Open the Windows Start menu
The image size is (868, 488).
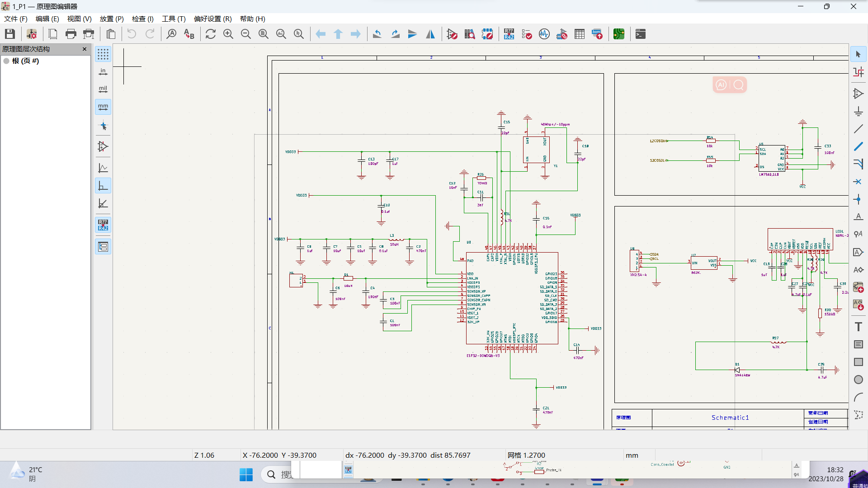[x=246, y=474]
